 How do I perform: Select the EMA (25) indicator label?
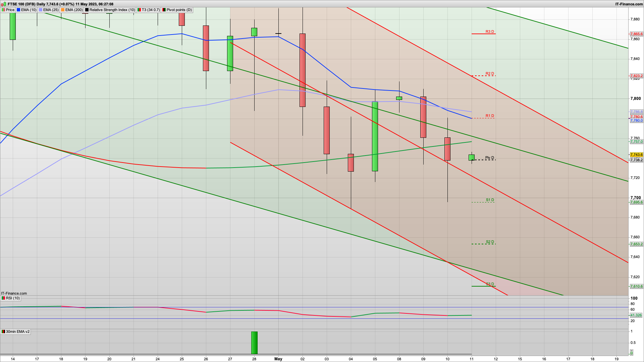tap(51, 10)
